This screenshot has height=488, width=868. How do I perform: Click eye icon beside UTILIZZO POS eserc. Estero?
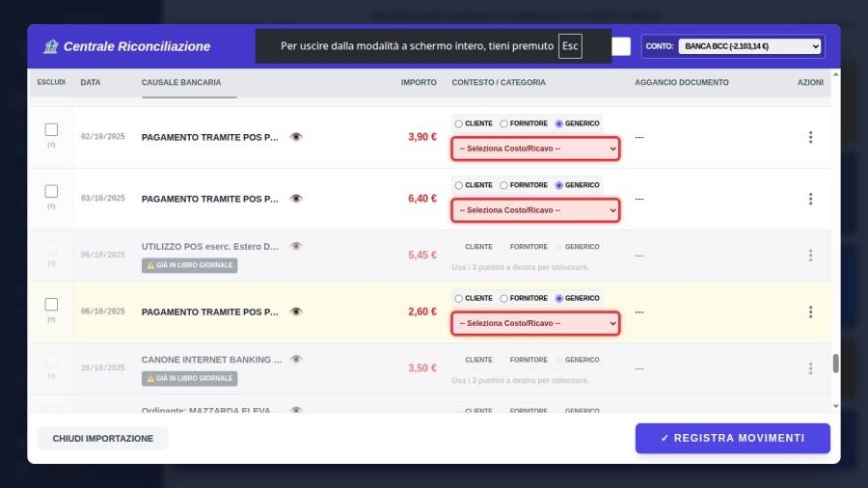click(296, 246)
